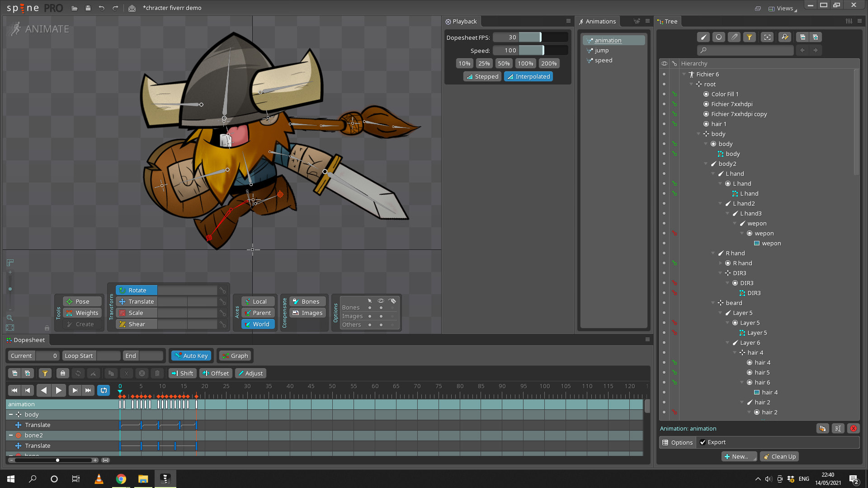
Task: Toggle visibility dot for Color Fill 1
Action: (664, 94)
